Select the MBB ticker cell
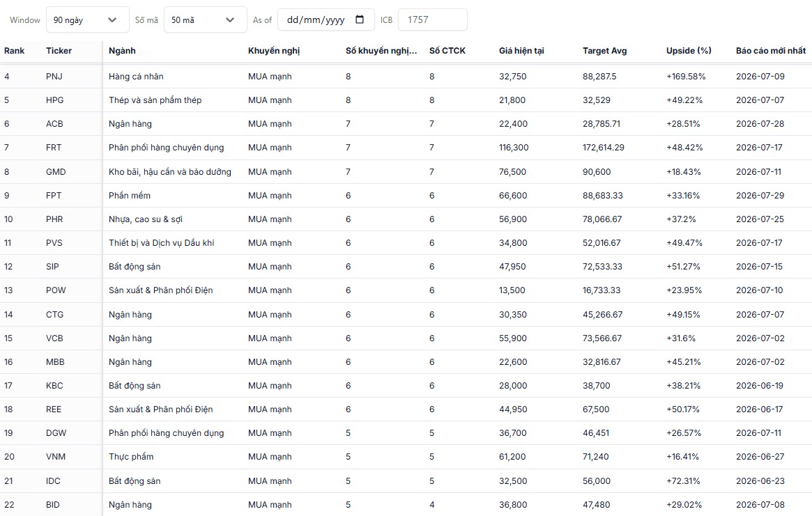The height and width of the screenshot is (516, 812). tap(55, 362)
